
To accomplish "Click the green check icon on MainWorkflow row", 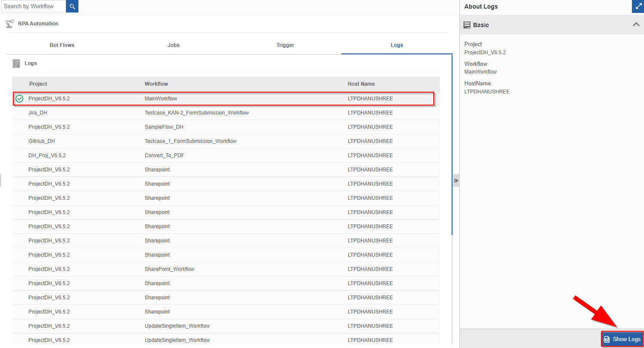I will [19, 99].
